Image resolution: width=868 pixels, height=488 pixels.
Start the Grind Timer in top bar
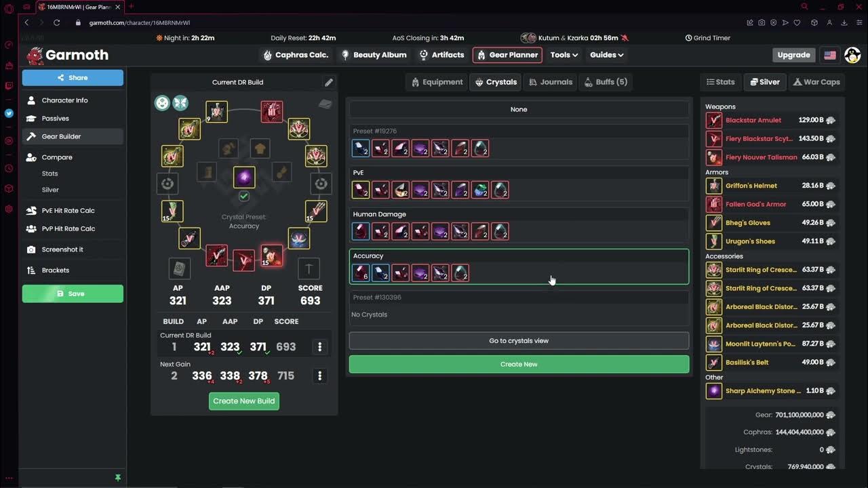point(707,38)
